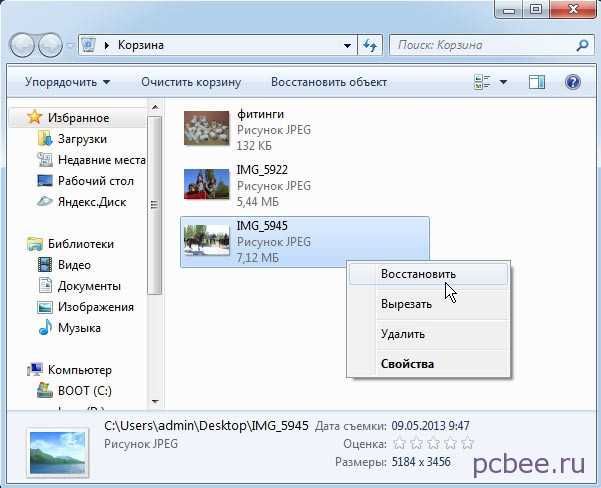Select the 'фитинги' file name
The image size is (601, 488).
(x=260, y=114)
